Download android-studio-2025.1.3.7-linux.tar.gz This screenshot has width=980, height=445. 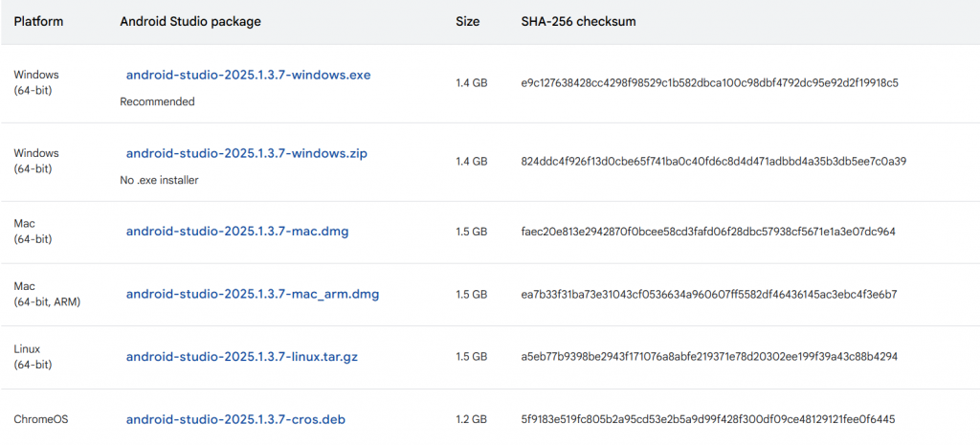point(242,358)
